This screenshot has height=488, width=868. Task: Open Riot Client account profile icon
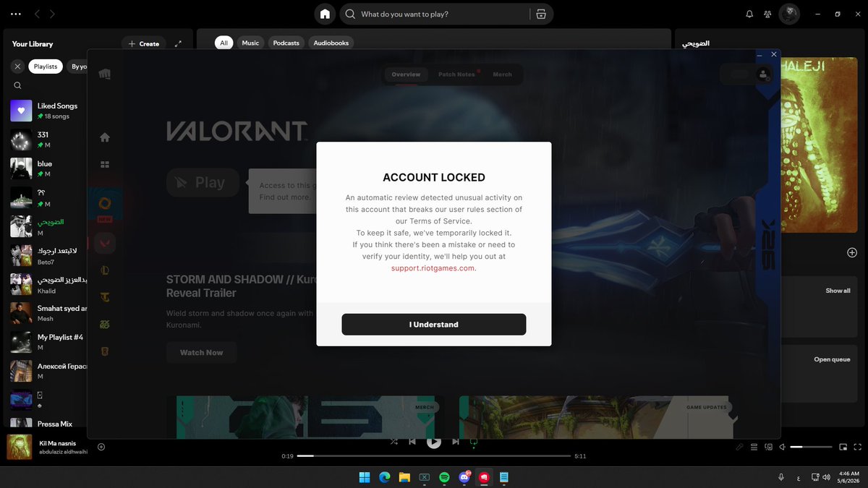point(762,74)
